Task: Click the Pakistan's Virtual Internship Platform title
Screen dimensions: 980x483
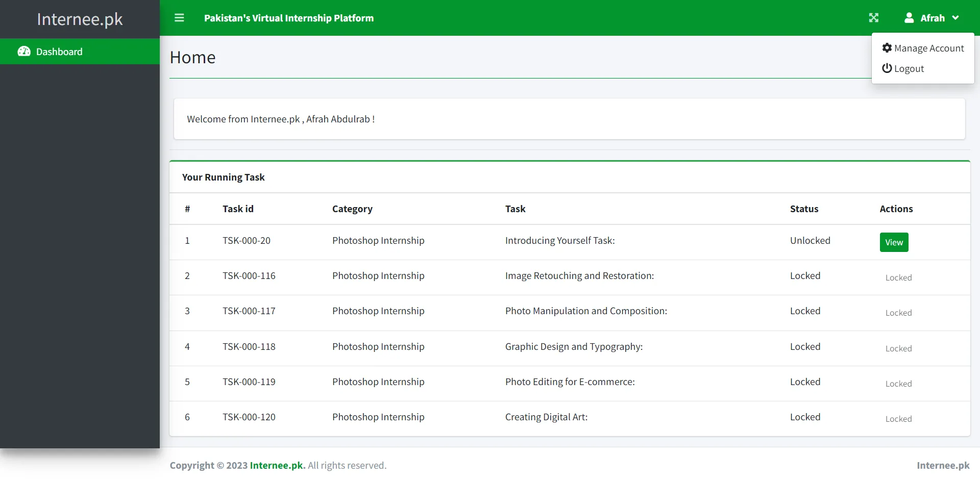Action: point(288,17)
